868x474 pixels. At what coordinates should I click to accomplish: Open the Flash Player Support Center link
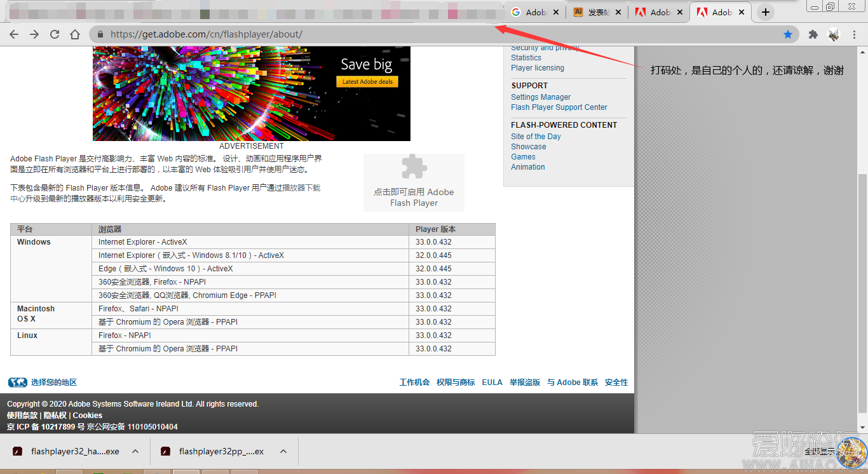559,107
